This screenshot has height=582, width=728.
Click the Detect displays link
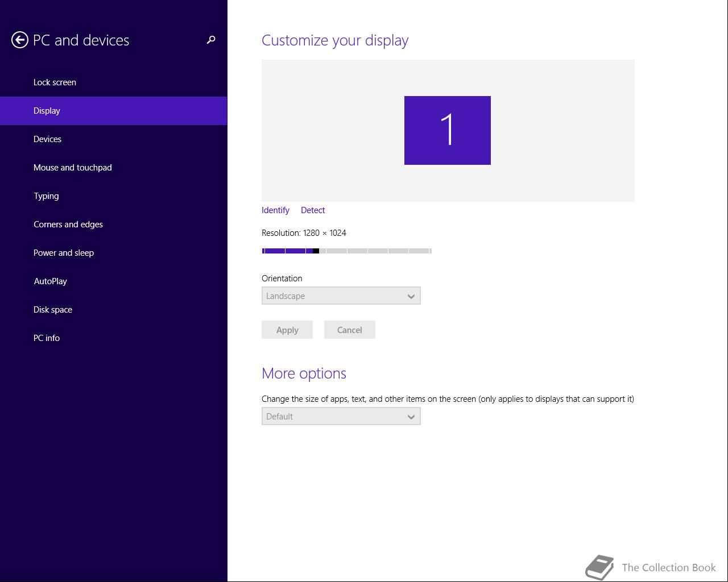(313, 210)
